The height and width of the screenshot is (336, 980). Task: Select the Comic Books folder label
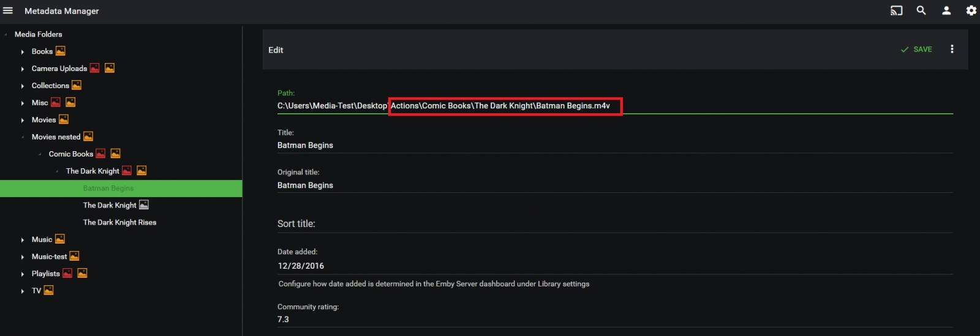(x=71, y=154)
